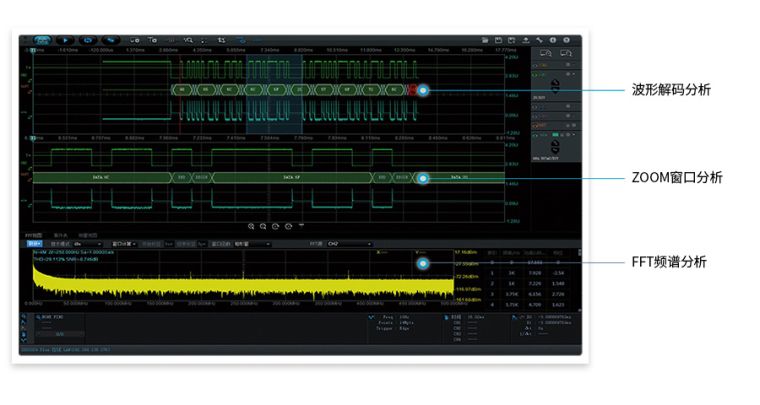Select the first tab of the FFT panel

[x=33, y=235]
